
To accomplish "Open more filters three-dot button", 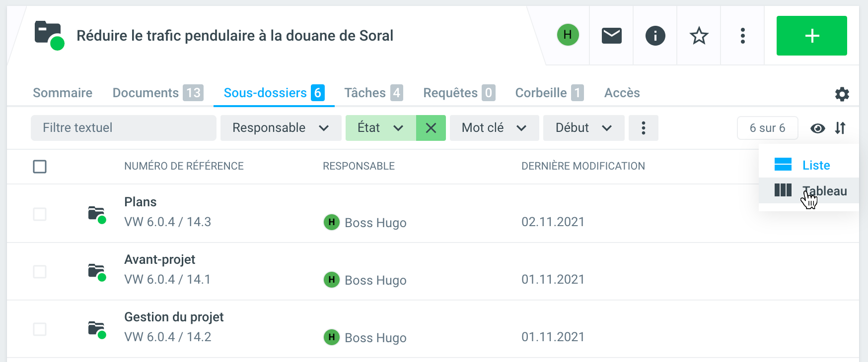I will tap(643, 128).
